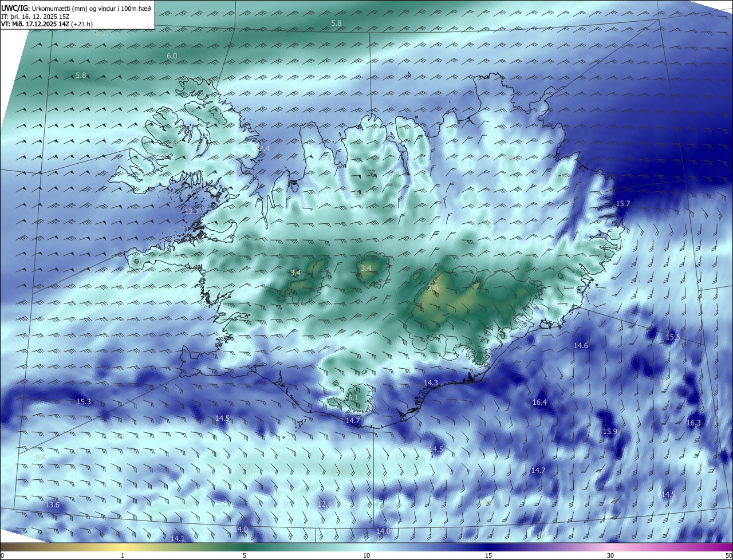Image resolution: width=733 pixels, height=560 pixels.
Task: Click the colorbar tick label "30"
Action: 610,555
